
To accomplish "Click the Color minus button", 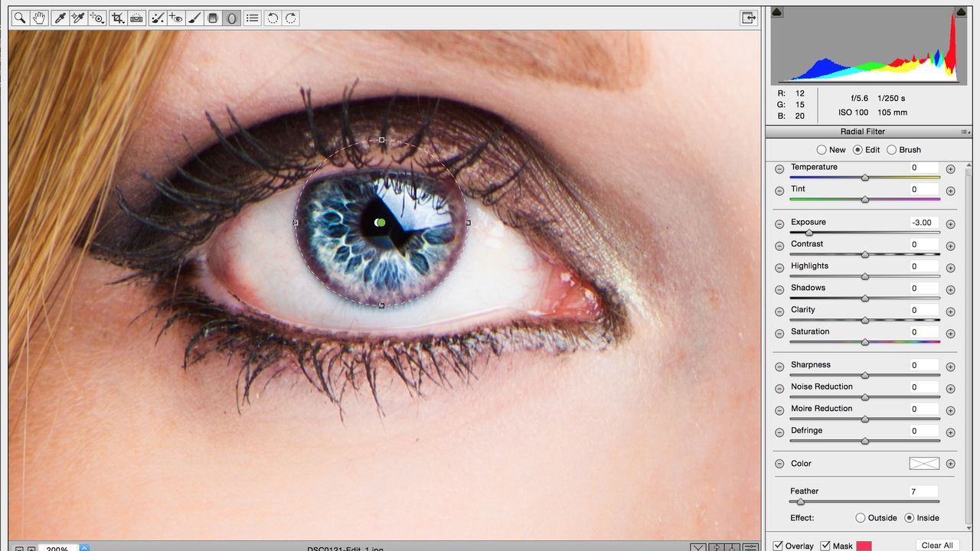I will pos(779,464).
